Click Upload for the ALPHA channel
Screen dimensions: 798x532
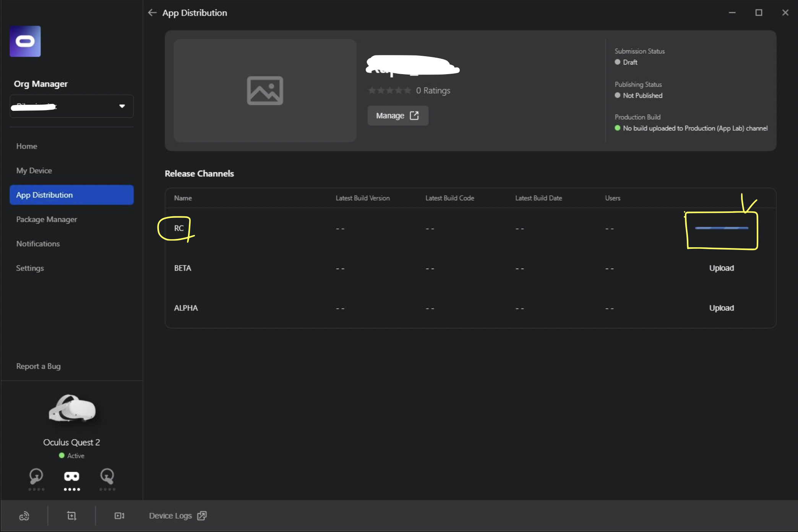(721, 308)
